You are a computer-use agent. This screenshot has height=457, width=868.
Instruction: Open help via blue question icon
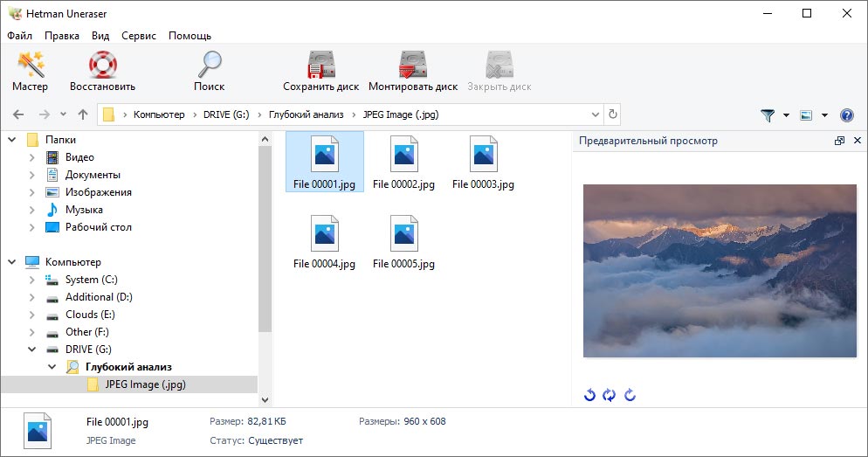pyautogui.click(x=847, y=115)
